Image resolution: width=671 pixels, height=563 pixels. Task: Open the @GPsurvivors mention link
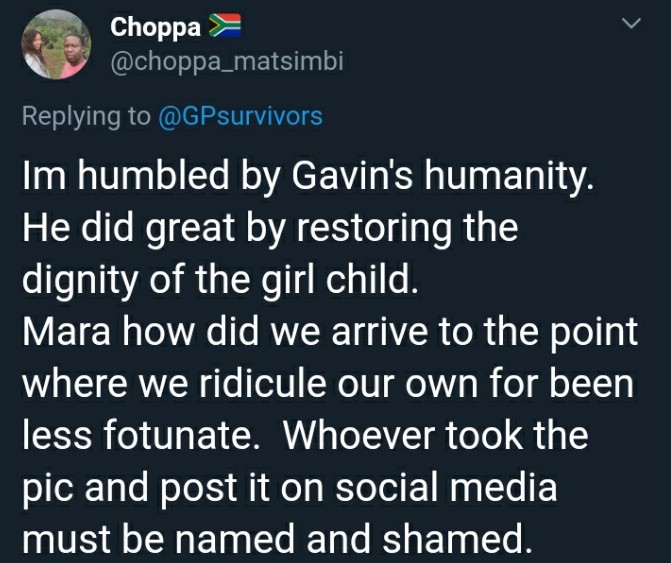pos(240,116)
